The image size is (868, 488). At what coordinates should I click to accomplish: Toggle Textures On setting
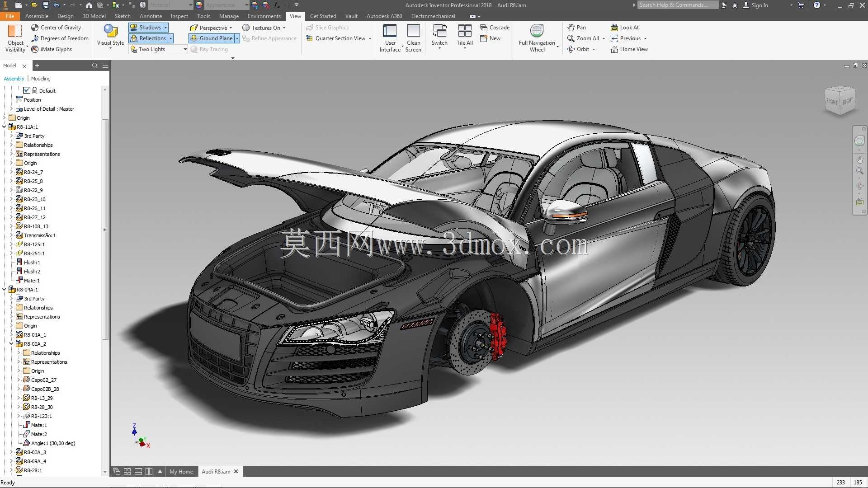tap(261, 28)
